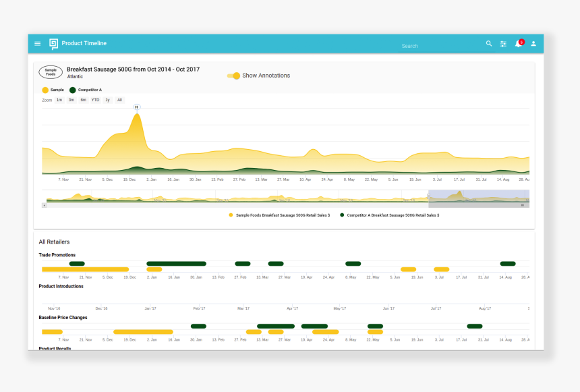Select yellow Baseline Price Changes bar at 22 May
The image size is (580, 392).
376,332
